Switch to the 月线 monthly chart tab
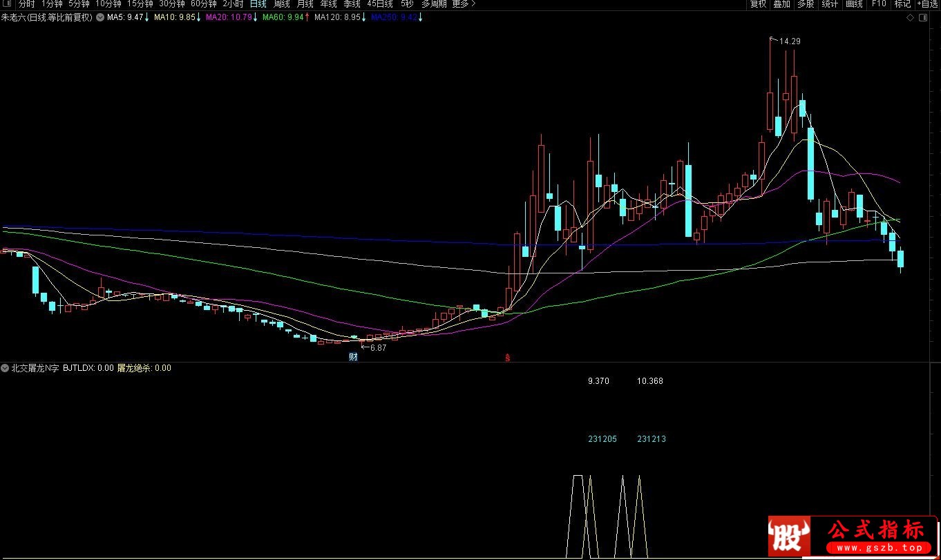 305,4
